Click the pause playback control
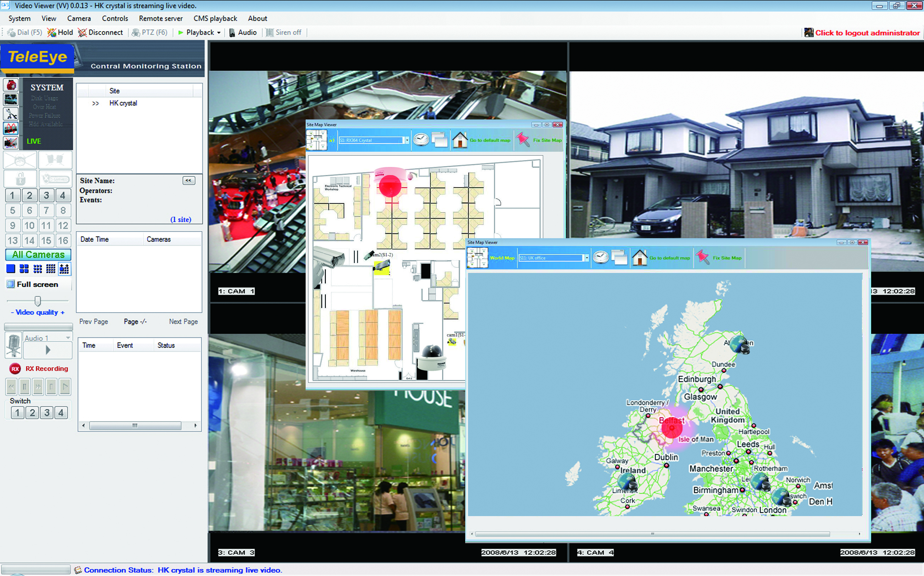Screen dimensions: 924x576 point(25,387)
